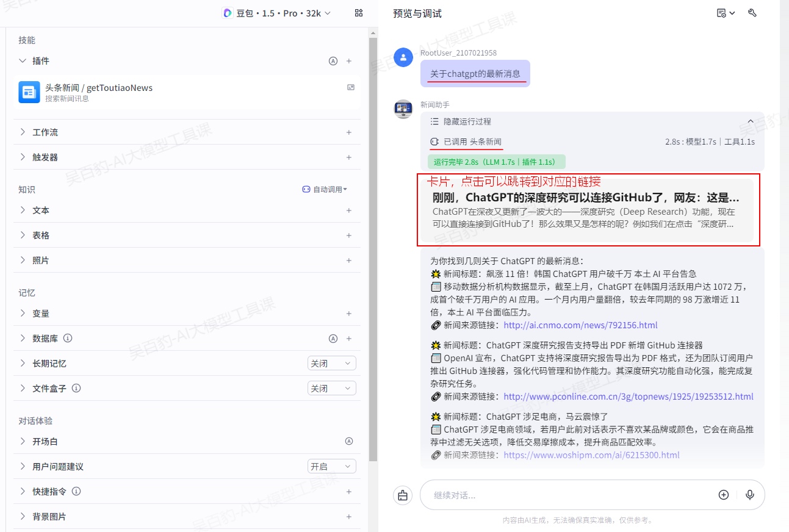Image resolution: width=789 pixels, height=532 pixels.
Task: Expand the 触发器 section
Action: click(x=23, y=157)
